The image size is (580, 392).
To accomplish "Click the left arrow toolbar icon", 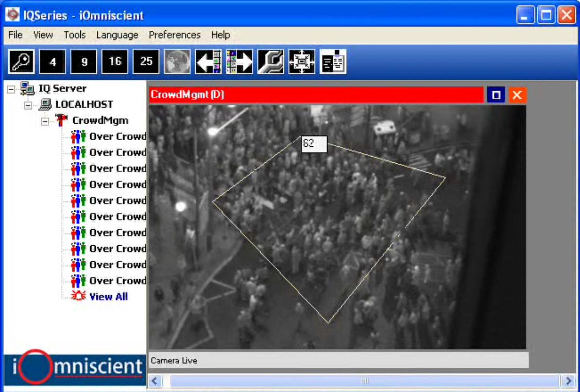I will 208,62.
